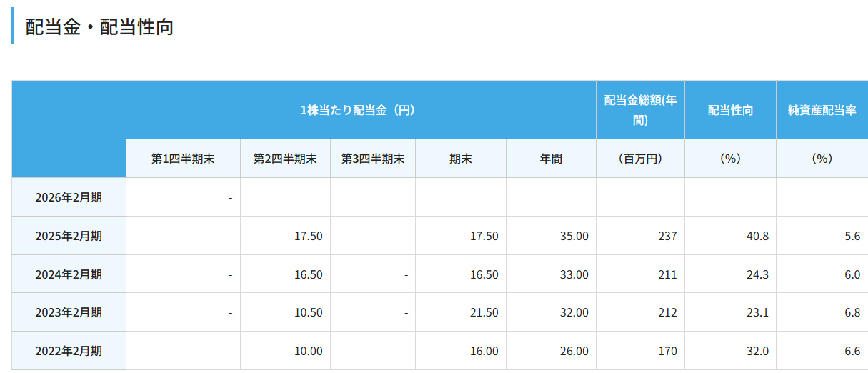Click the 配当金・配当性向 section heading

(99, 27)
